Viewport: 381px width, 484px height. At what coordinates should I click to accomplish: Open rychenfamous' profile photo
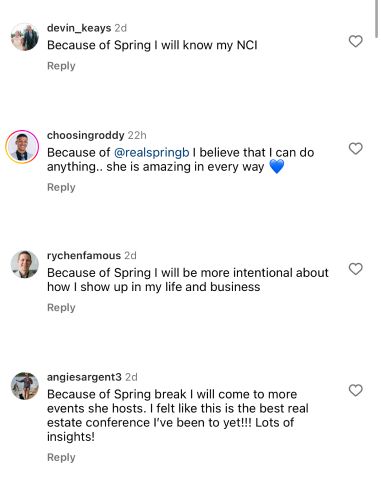click(25, 264)
